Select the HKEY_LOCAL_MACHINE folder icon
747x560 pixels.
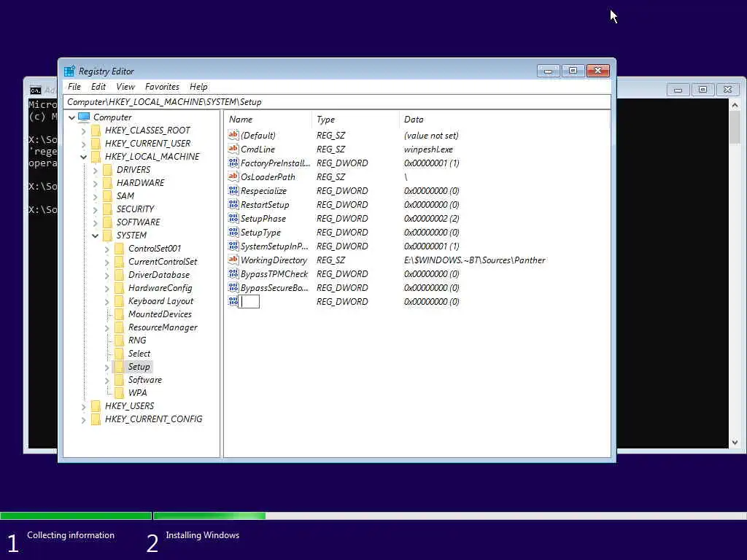tap(96, 157)
